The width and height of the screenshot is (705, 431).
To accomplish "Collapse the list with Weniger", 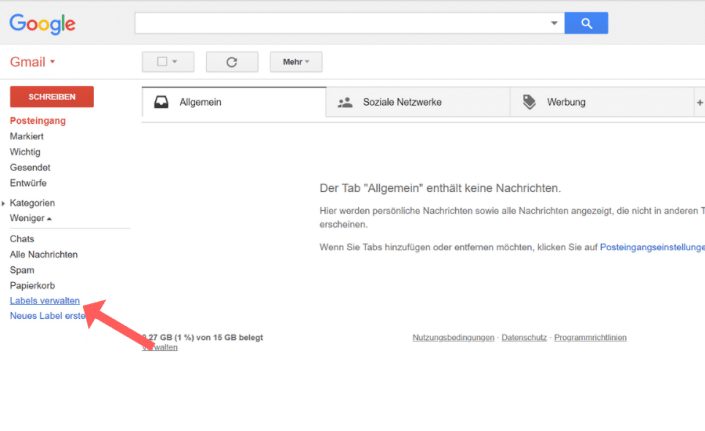I will click(30, 218).
